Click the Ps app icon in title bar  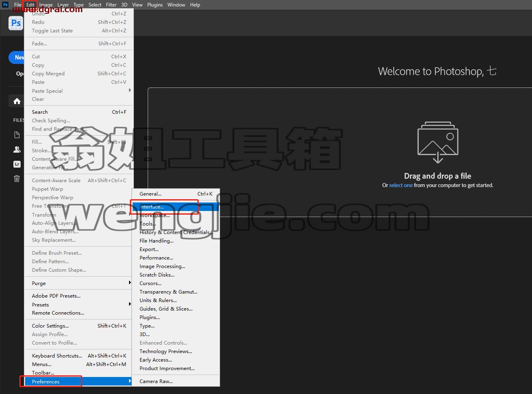[x=5, y=5]
